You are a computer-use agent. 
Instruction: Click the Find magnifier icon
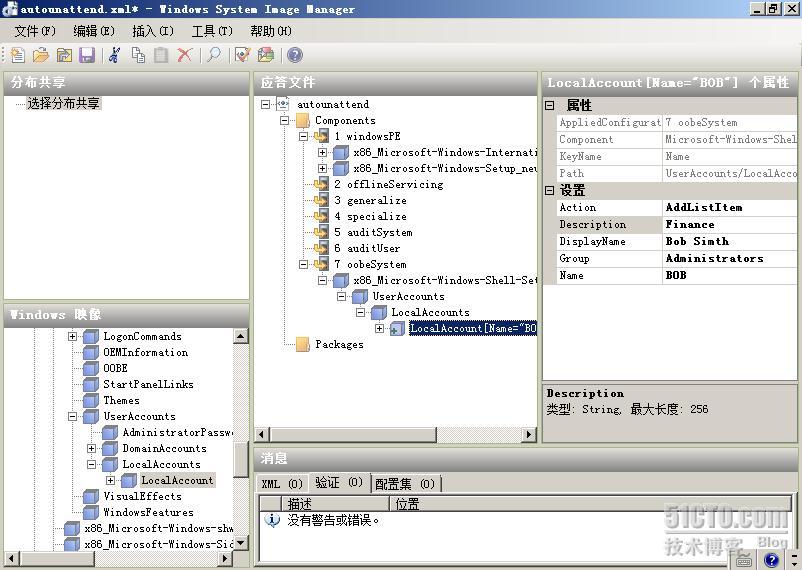pyautogui.click(x=214, y=55)
